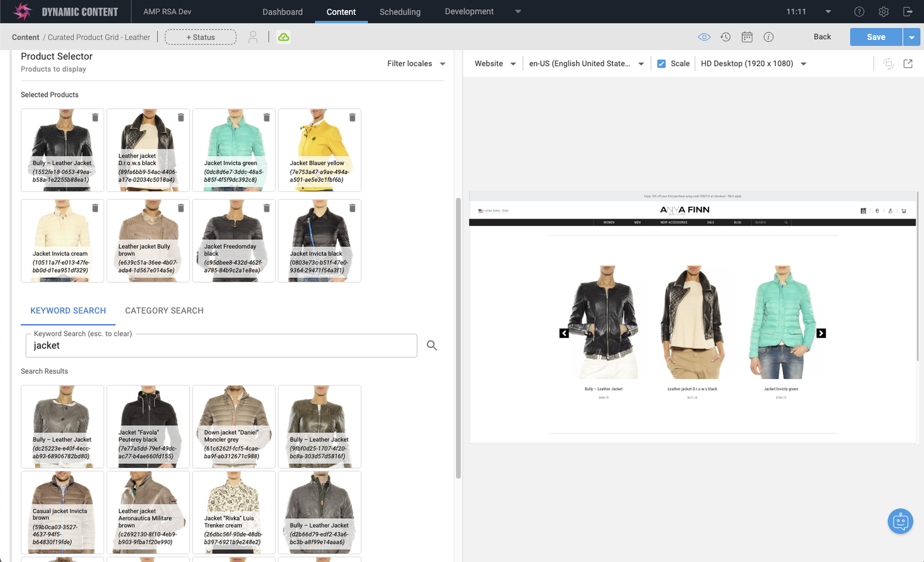Click trash icon on Jacket Invicta green
Viewport: 924px width, 562px height.
[x=266, y=118]
